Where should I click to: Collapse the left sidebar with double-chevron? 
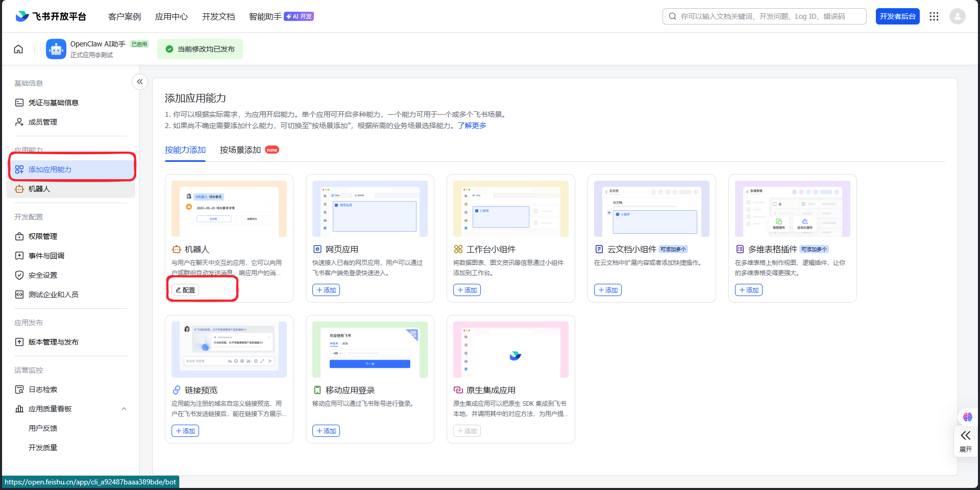coord(140,82)
